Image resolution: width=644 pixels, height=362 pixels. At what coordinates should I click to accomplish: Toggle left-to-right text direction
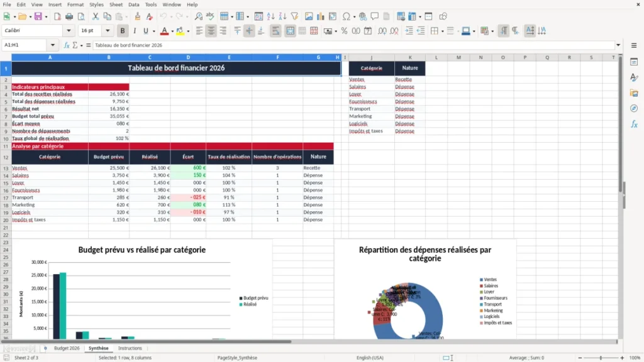[504, 31]
